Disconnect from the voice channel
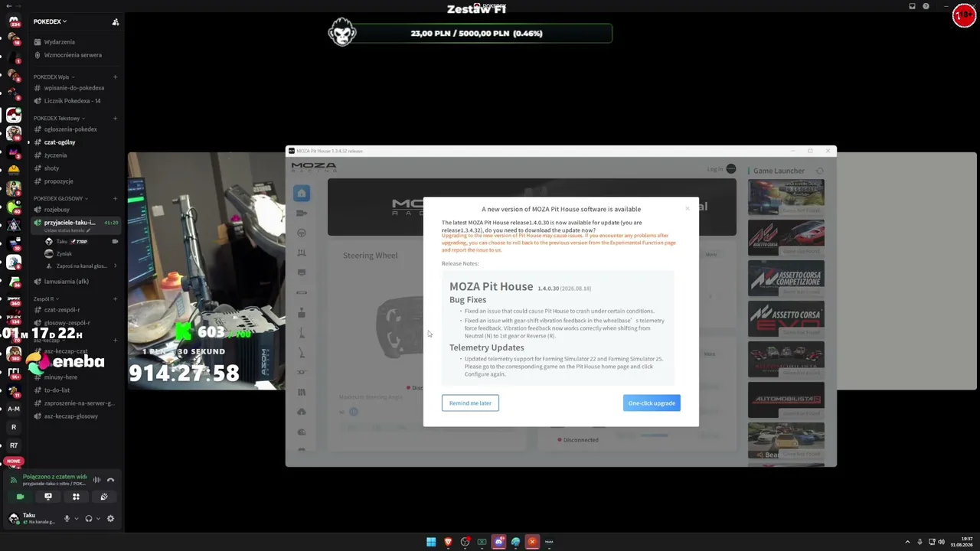The height and width of the screenshot is (551, 980). [x=110, y=480]
